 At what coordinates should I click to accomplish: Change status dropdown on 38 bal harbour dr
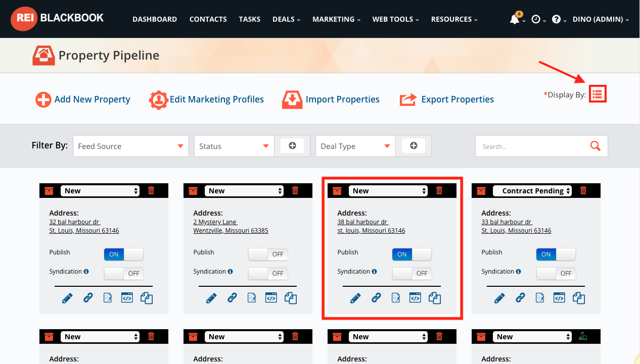coord(388,191)
